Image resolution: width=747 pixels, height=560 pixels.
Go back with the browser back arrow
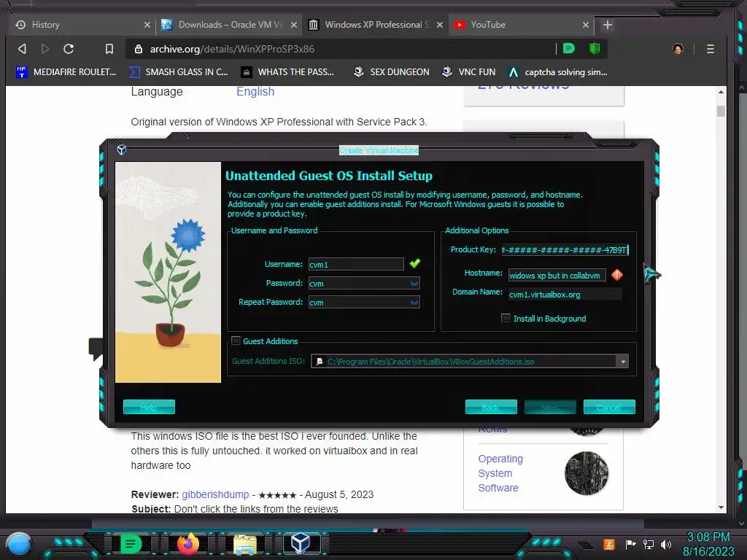(22, 49)
